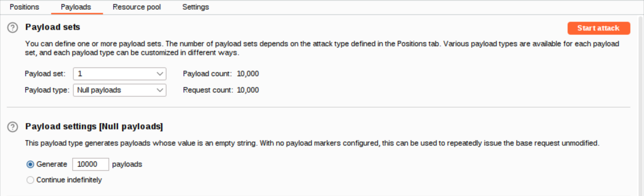Viewport: 644px width, 196px height.
Task: Switch to the Positions tab
Action: pyautogui.click(x=24, y=7)
